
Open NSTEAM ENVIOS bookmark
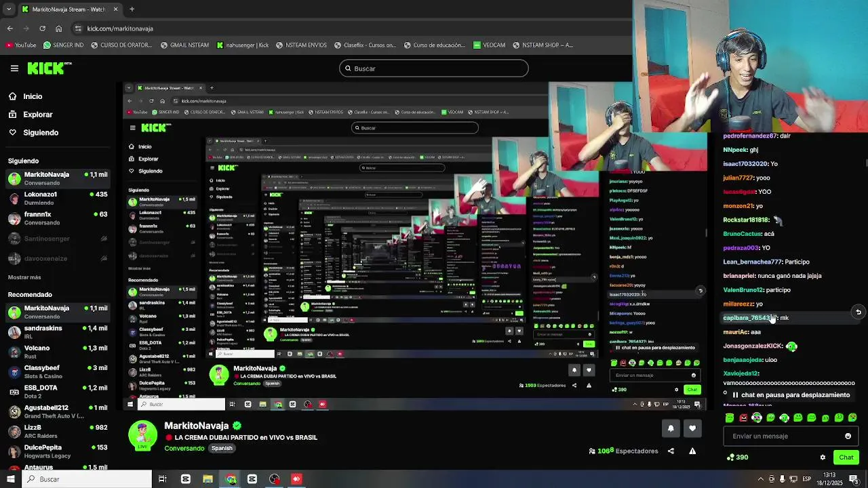click(x=301, y=45)
